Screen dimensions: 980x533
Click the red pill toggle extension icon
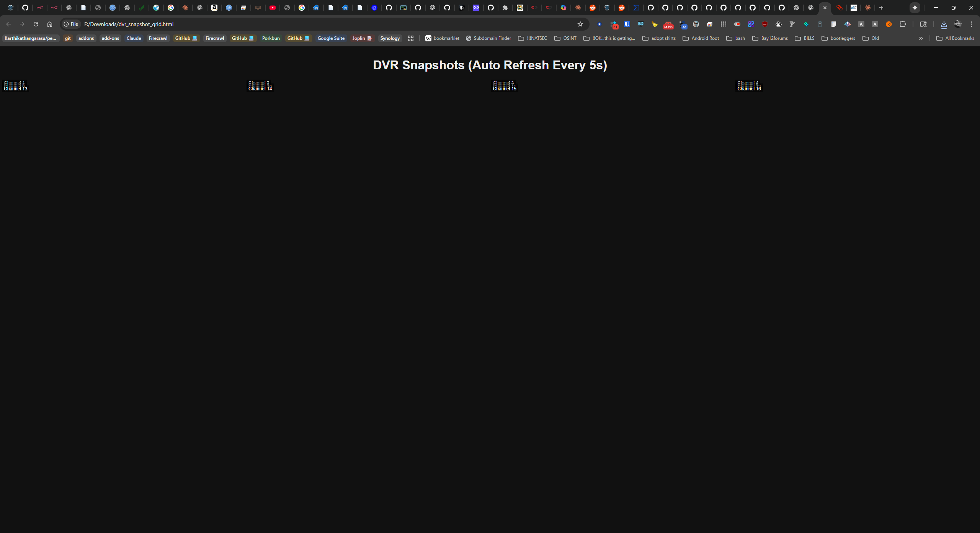737,24
